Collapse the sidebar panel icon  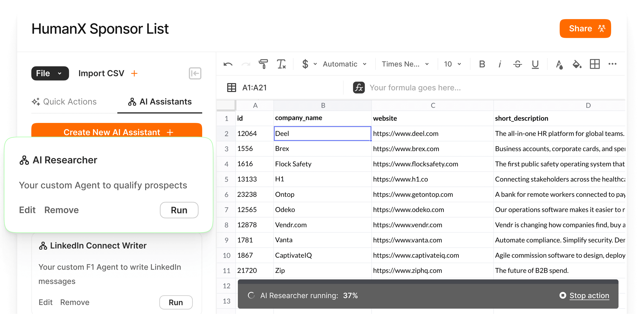[195, 73]
